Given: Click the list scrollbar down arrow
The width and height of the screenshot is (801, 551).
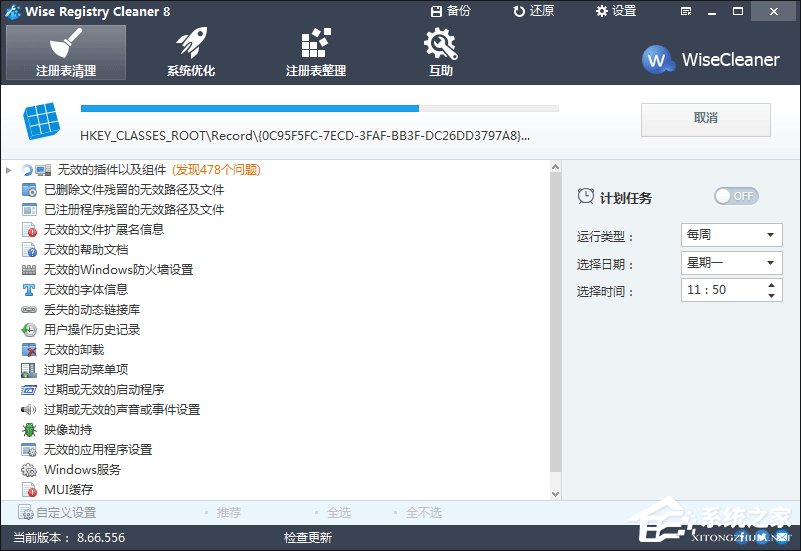Looking at the screenshot, I should click(x=555, y=494).
